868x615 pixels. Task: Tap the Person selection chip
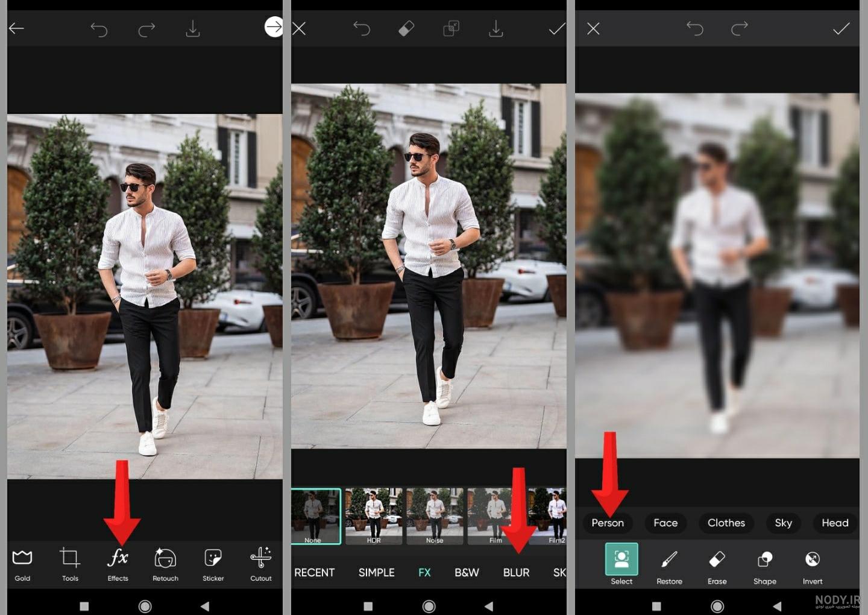click(x=608, y=523)
